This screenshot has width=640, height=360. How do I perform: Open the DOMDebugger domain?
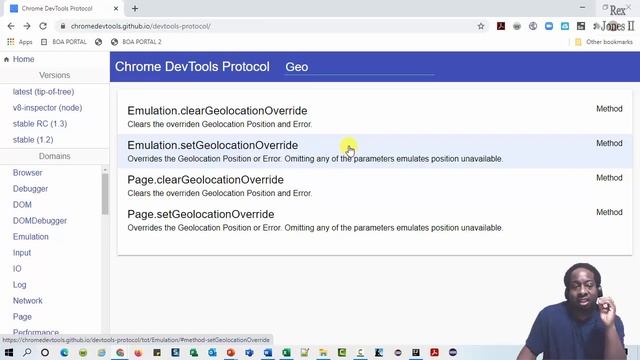(40, 221)
